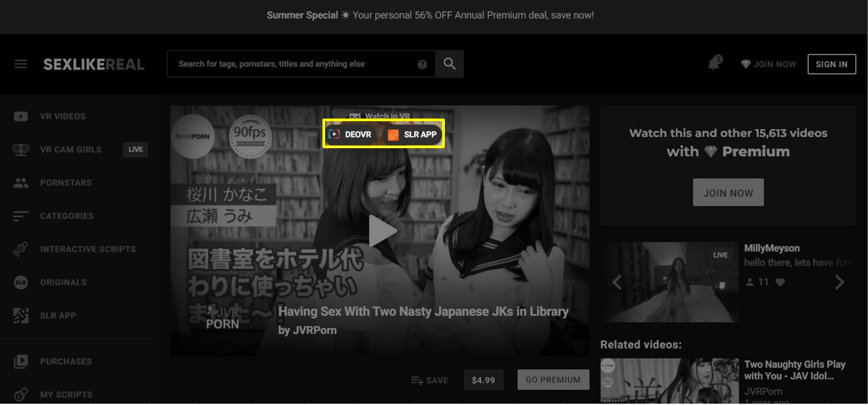The height and width of the screenshot is (405, 868).
Task: Open the hamburger navigation menu
Action: click(x=21, y=64)
